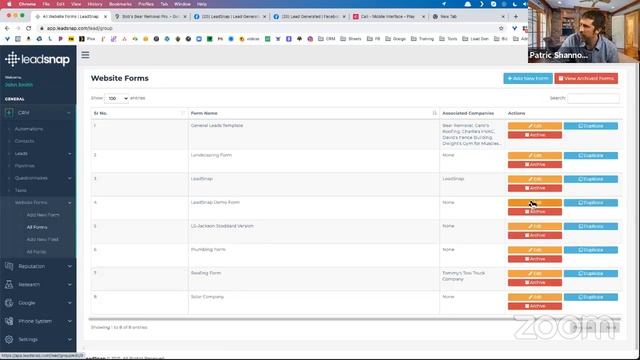Expand the Leads submenu arrow

coord(69,153)
